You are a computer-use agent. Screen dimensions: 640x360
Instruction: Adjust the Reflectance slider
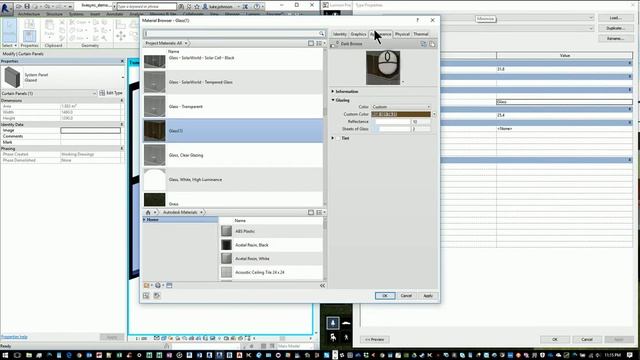click(391, 122)
